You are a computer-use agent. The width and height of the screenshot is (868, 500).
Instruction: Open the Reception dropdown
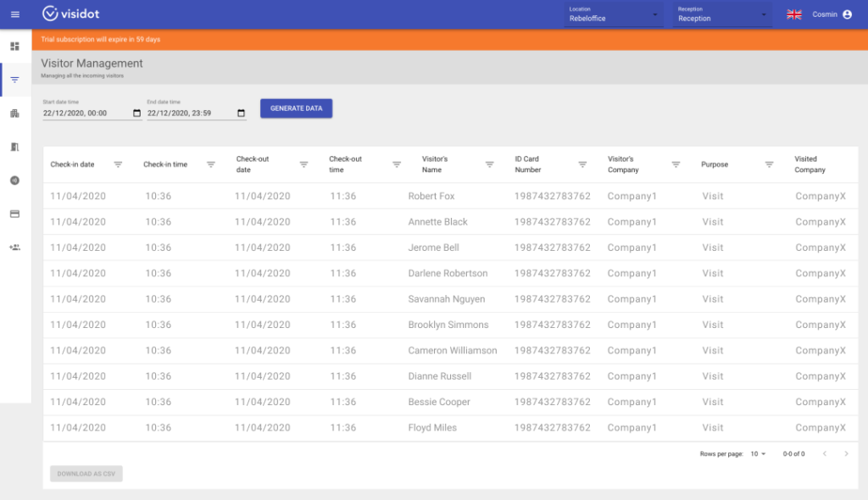point(722,15)
